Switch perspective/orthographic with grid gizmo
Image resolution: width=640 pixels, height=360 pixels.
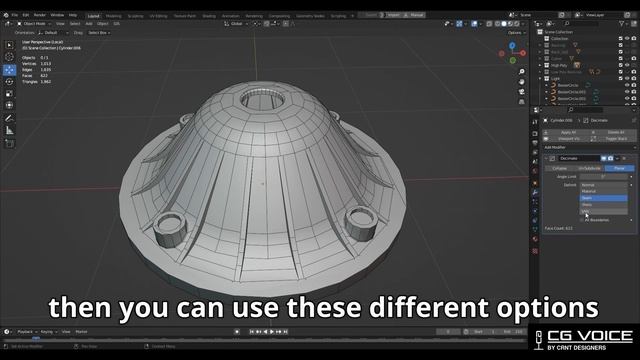[x=522, y=101]
